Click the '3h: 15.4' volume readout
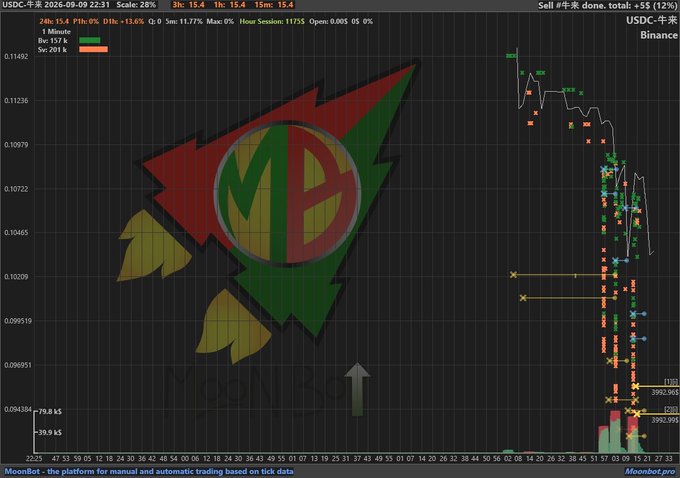 [x=188, y=5]
